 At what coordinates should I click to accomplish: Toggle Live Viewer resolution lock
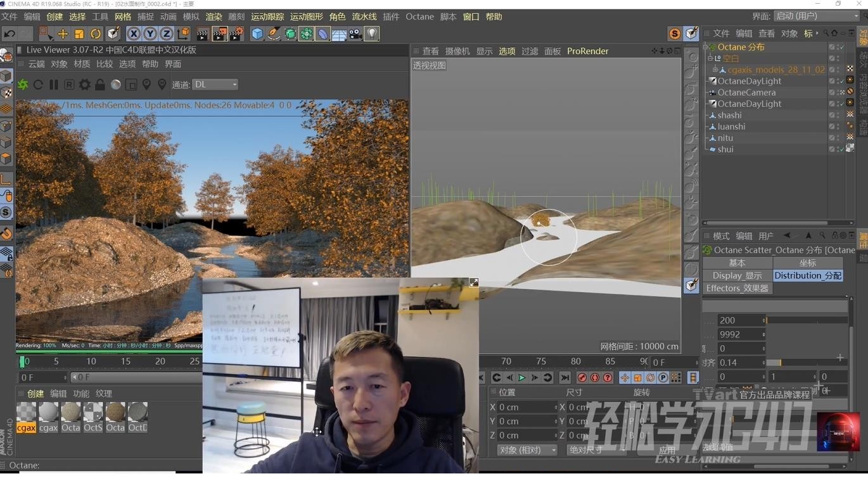(x=100, y=84)
